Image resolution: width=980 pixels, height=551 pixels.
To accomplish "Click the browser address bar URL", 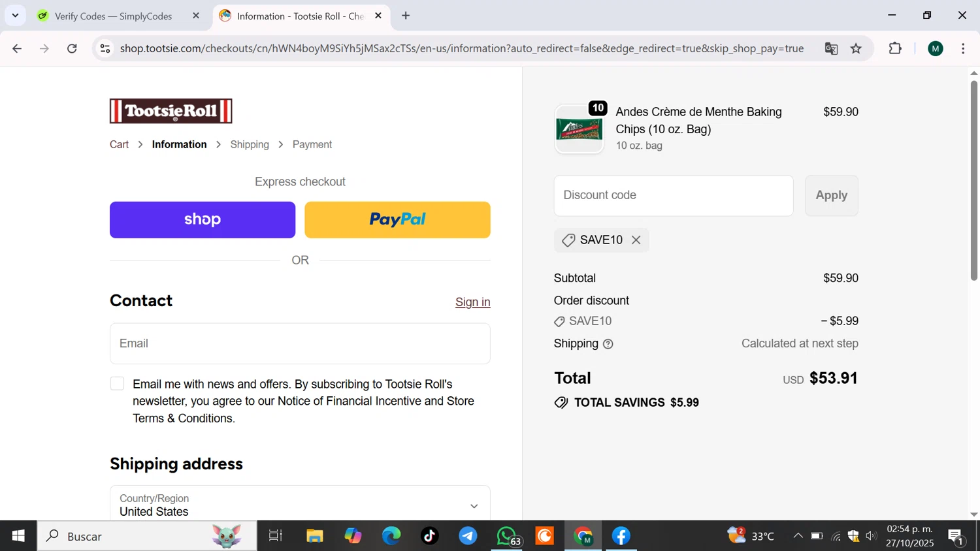I will tap(462, 48).
